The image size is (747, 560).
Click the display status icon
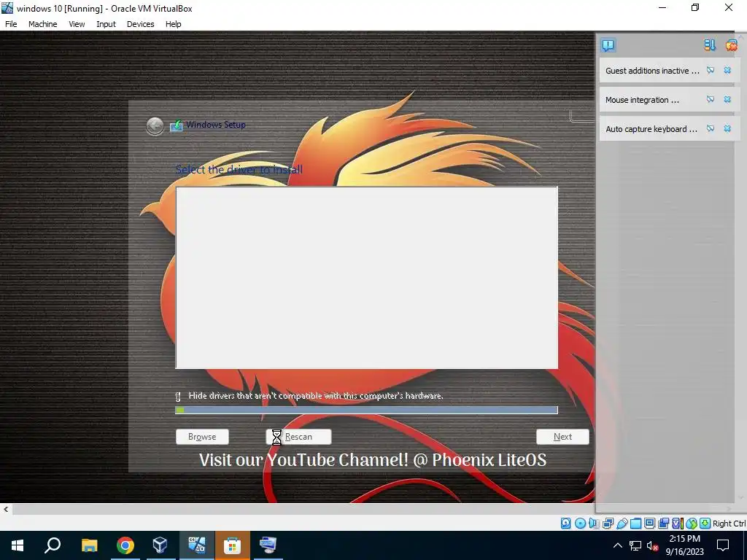pos(649,524)
